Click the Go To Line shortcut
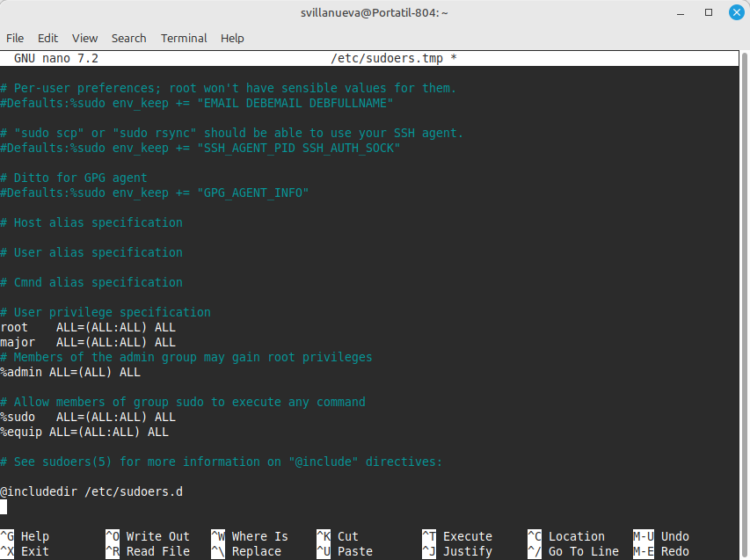The width and height of the screenshot is (750, 560). [583, 551]
